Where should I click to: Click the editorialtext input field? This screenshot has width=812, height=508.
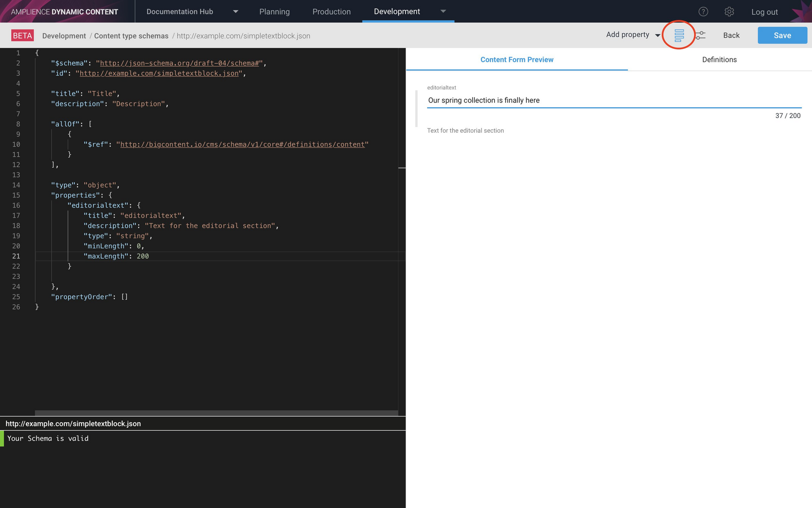click(x=613, y=100)
